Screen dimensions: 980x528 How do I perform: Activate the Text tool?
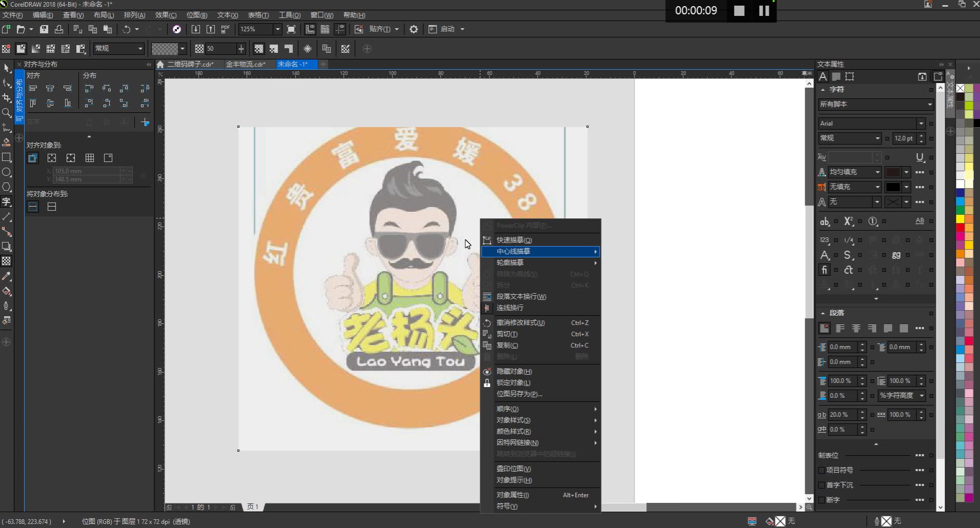click(x=7, y=202)
